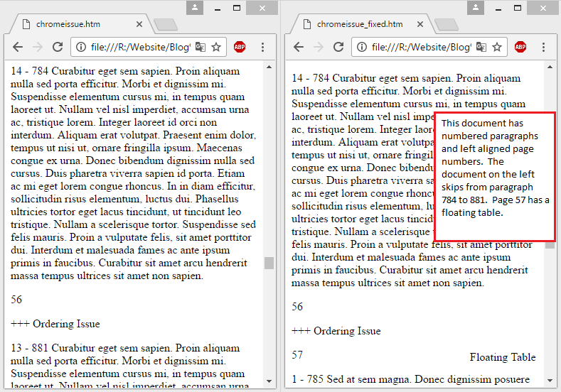Open a new tab in the left window
561x392 pixels.
tap(165, 25)
